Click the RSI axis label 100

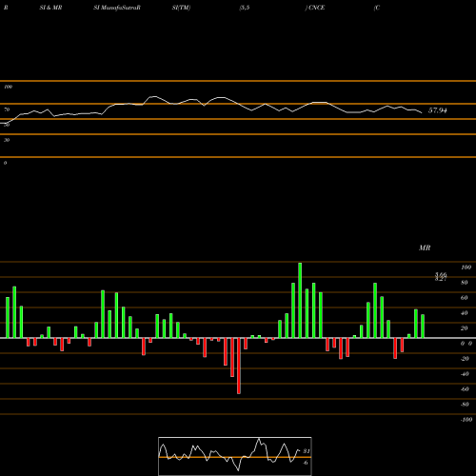pos(8,87)
